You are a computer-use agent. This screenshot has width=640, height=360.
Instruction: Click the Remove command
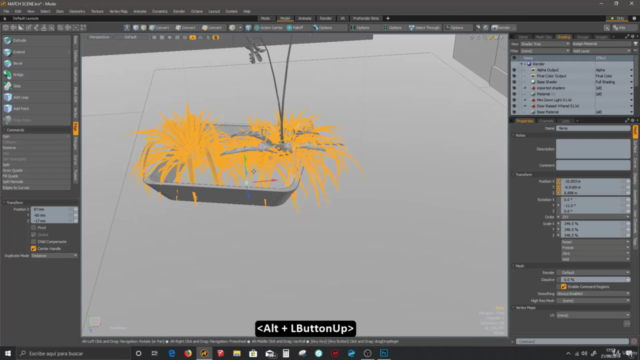click(x=36, y=148)
